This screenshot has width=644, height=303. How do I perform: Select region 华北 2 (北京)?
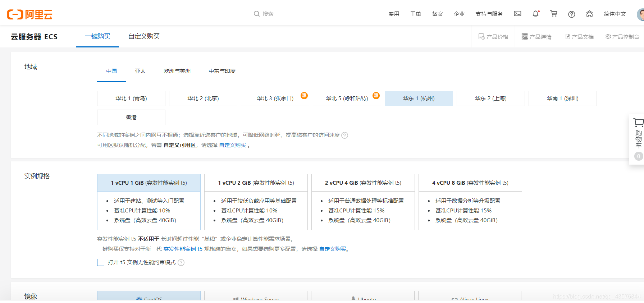(203, 98)
